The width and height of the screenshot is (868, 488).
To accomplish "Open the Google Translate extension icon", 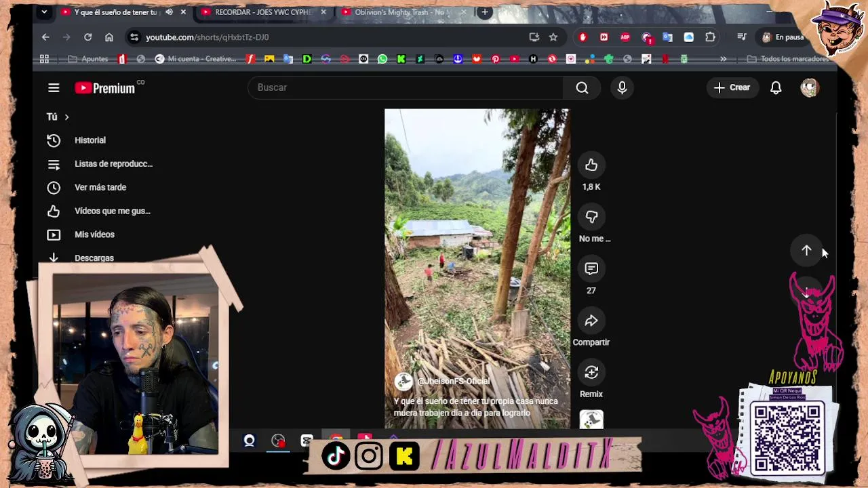I will (x=667, y=37).
